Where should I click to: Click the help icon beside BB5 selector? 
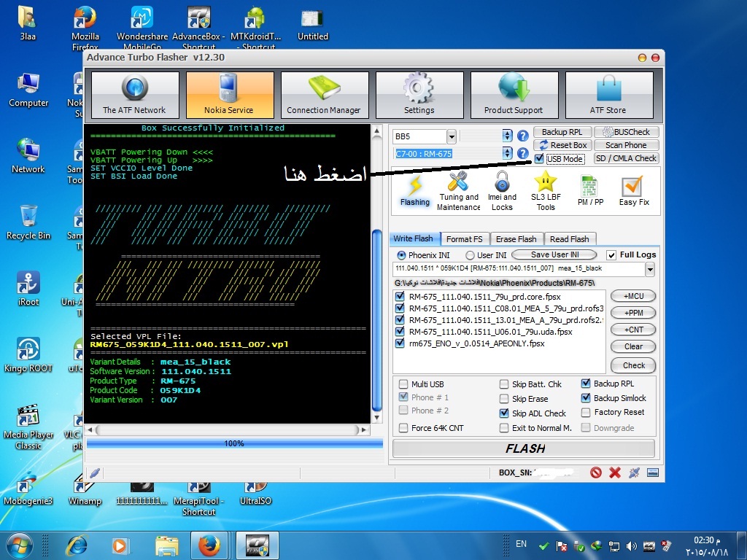[522, 136]
